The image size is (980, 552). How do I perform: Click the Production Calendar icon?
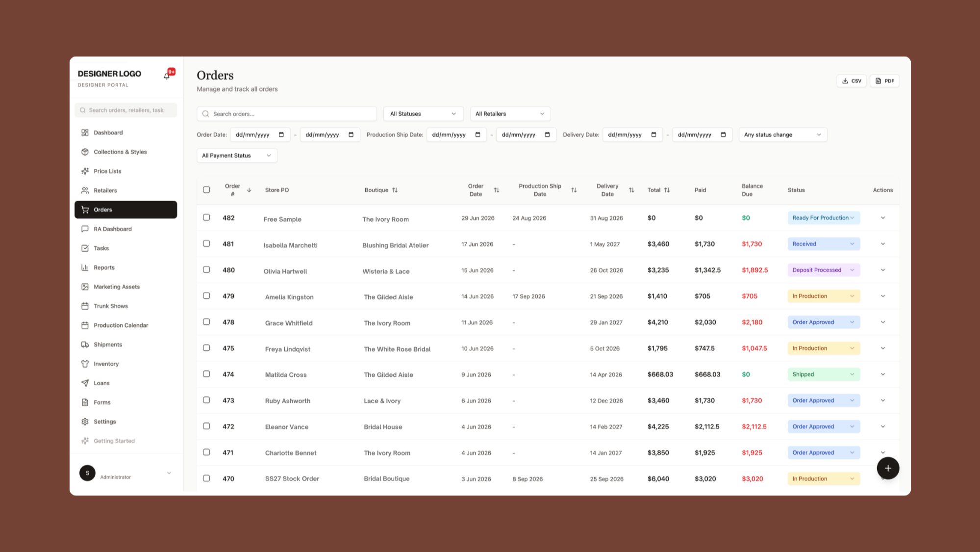pos(85,325)
